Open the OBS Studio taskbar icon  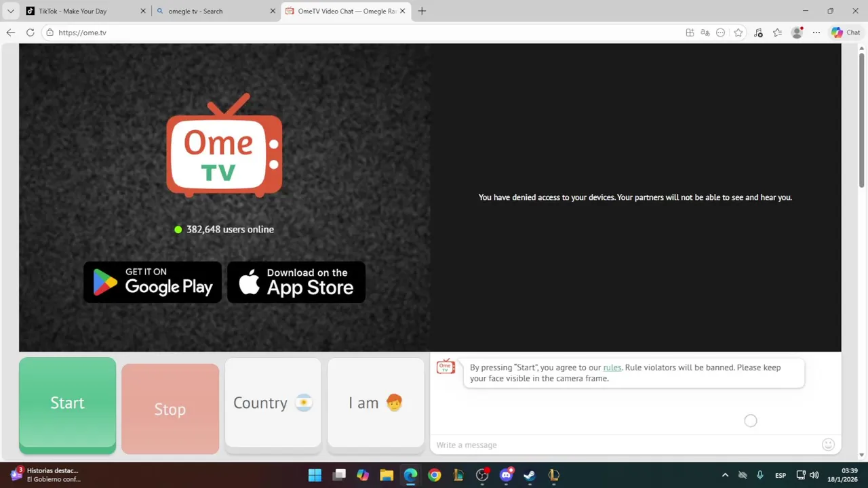click(482, 475)
